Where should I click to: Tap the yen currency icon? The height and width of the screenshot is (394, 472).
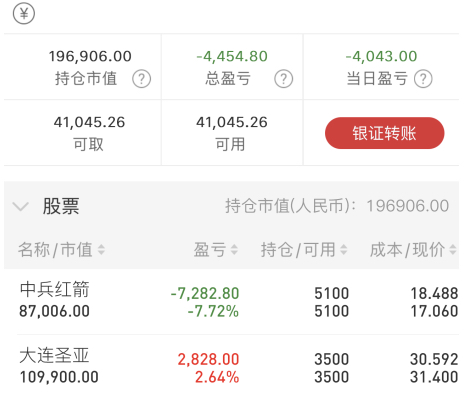point(24,14)
